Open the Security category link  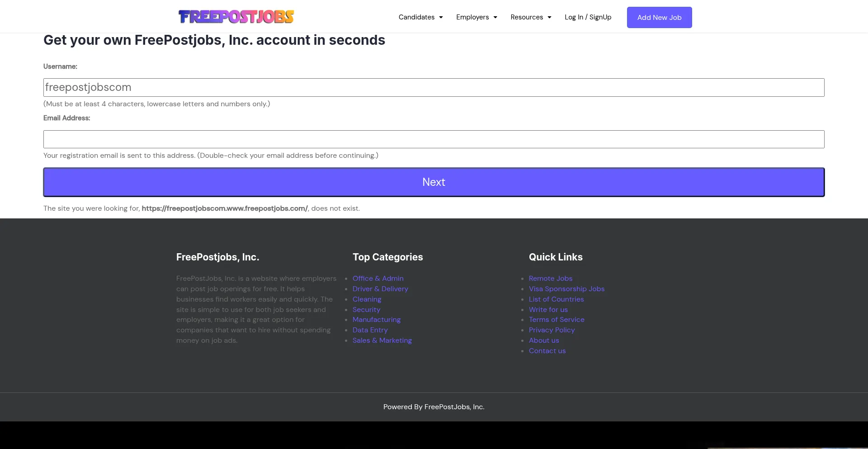click(366, 310)
